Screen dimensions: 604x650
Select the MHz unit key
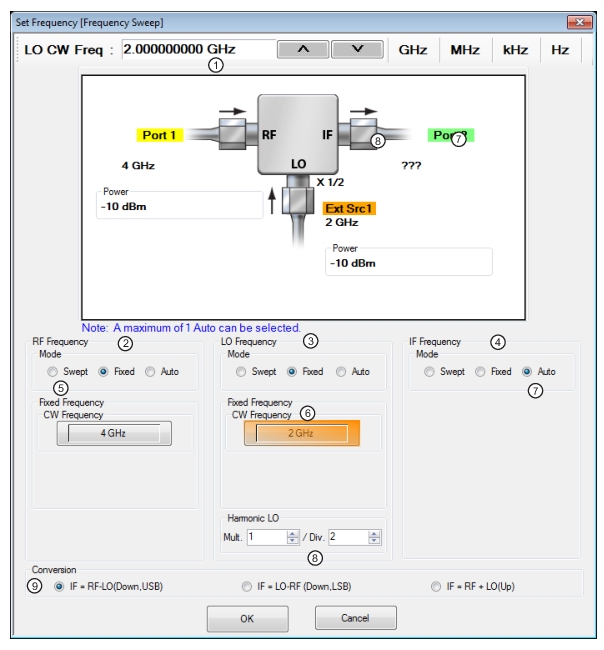click(x=465, y=49)
